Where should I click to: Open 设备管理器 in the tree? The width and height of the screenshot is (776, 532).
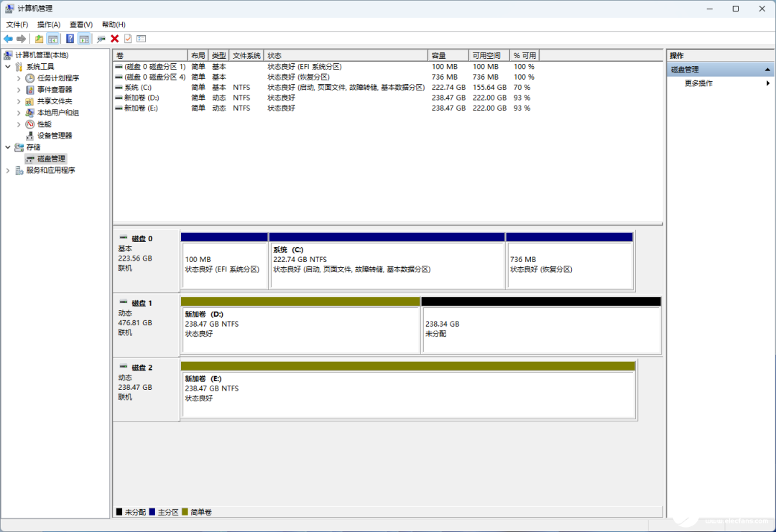pos(55,136)
